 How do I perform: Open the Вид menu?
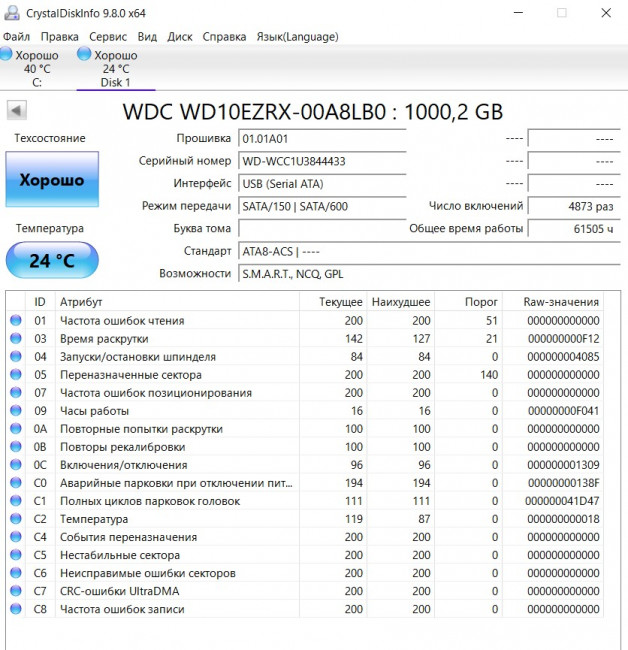pos(147,37)
